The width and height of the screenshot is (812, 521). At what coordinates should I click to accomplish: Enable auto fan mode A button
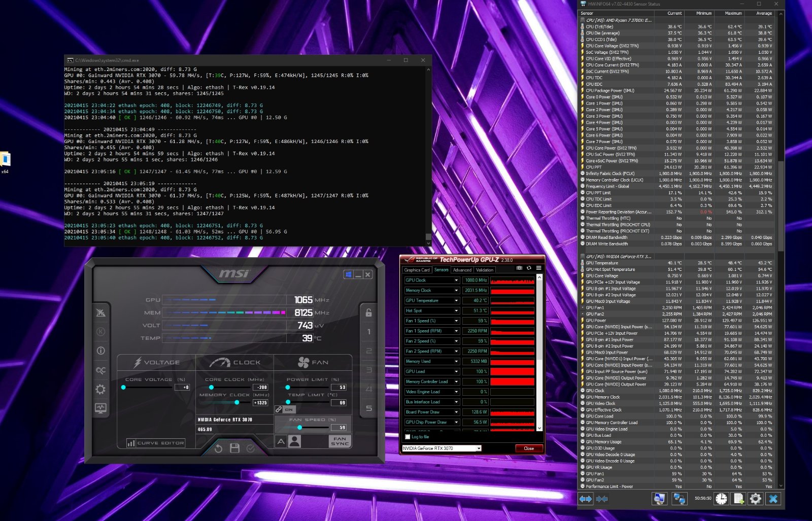coord(281,442)
